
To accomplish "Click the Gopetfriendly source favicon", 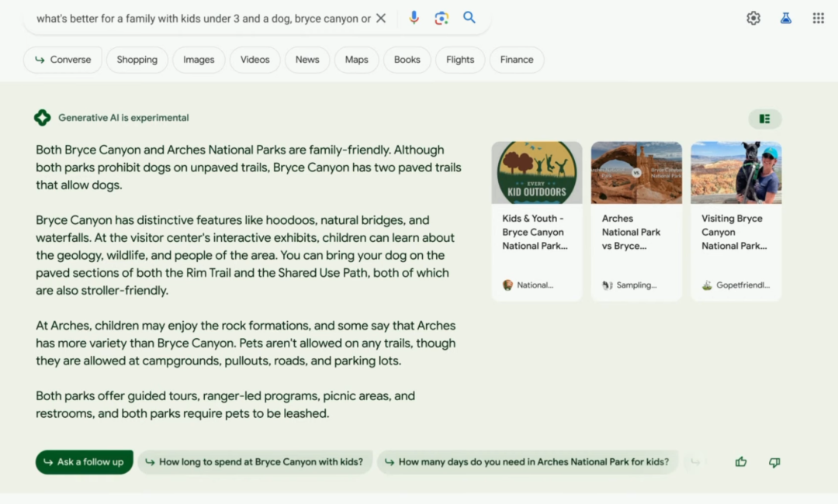I will tap(707, 285).
